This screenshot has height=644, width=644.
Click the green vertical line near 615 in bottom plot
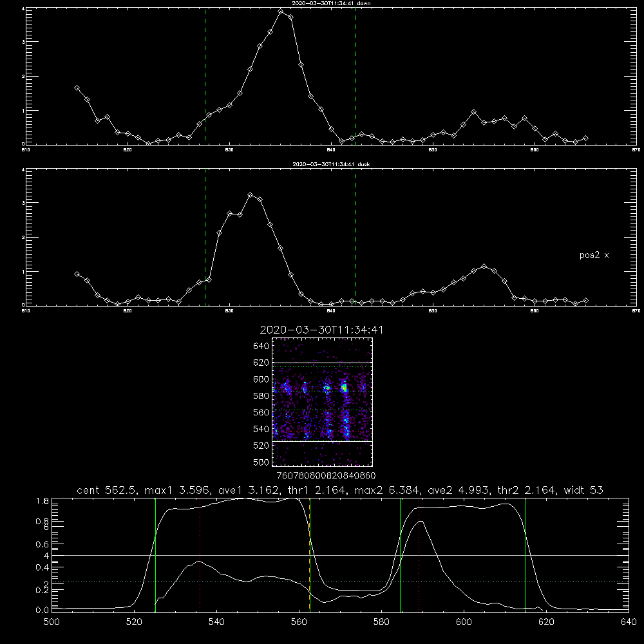[526, 555]
